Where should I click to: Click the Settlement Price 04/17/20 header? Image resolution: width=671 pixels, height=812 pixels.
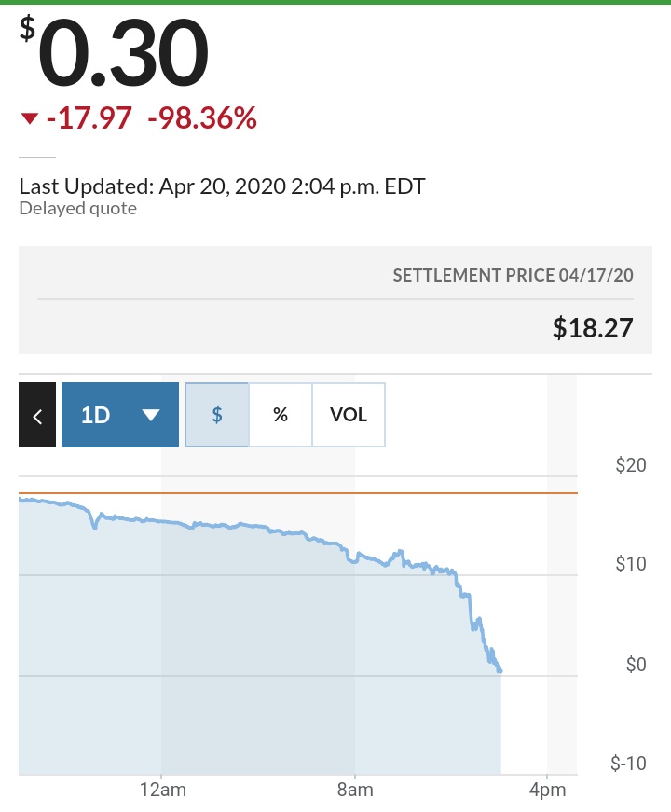pos(513,276)
